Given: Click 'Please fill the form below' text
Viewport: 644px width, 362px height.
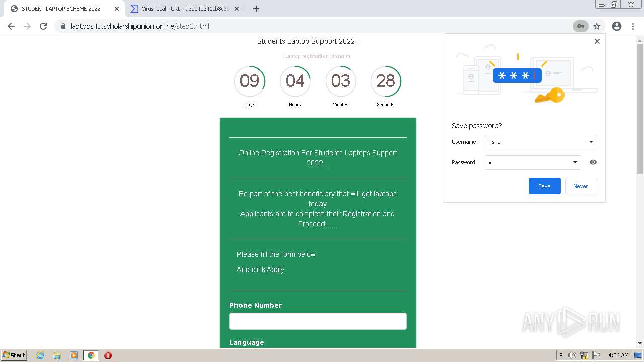Looking at the screenshot, I should (x=276, y=254).
